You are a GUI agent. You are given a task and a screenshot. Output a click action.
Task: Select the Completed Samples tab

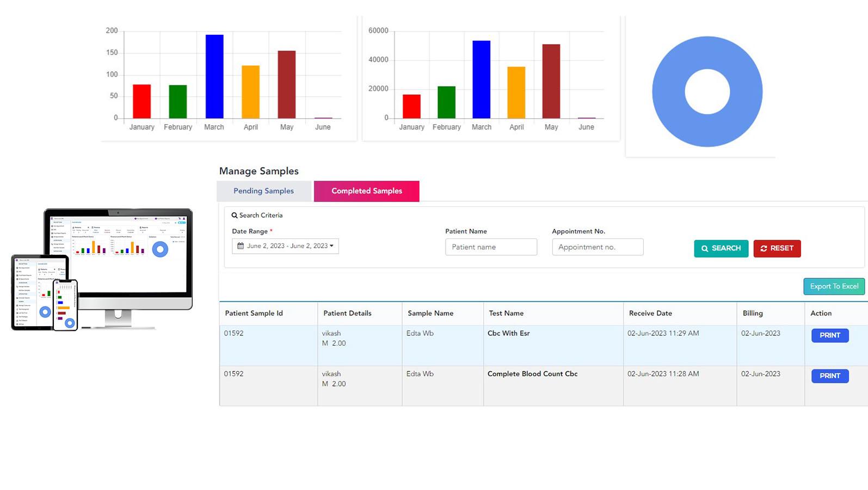[x=366, y=191]
